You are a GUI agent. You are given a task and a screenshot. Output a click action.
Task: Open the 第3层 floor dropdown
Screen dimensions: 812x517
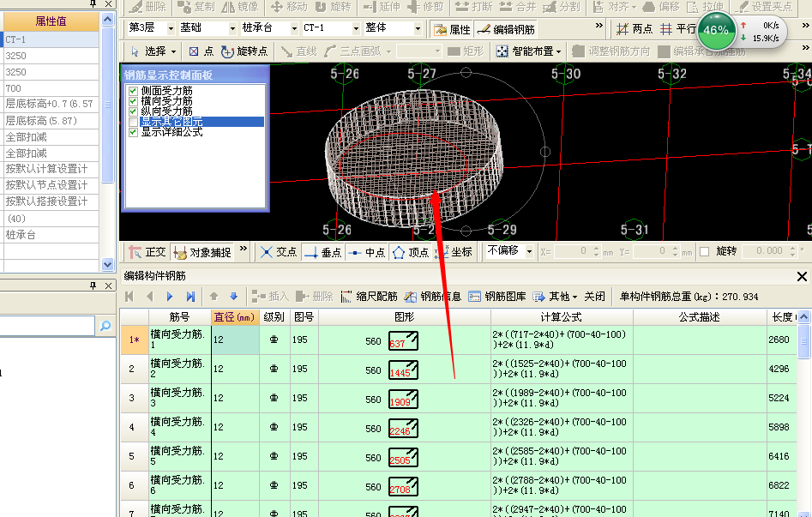[x=171, y=28]
